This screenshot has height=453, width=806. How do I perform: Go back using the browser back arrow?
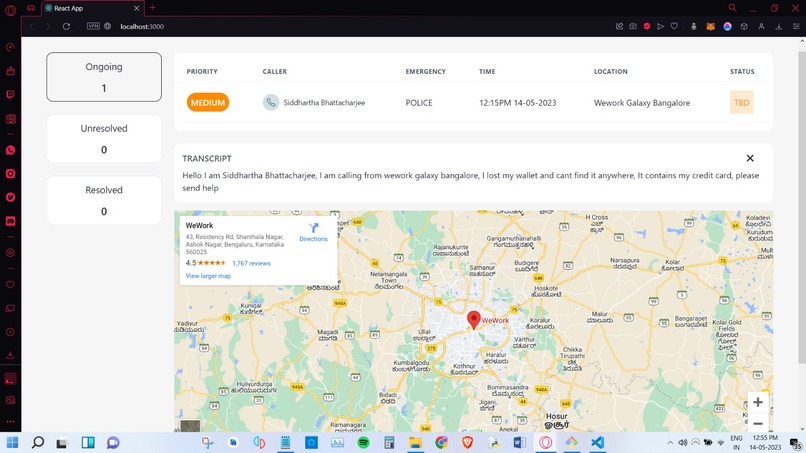(x=31, y=26)
